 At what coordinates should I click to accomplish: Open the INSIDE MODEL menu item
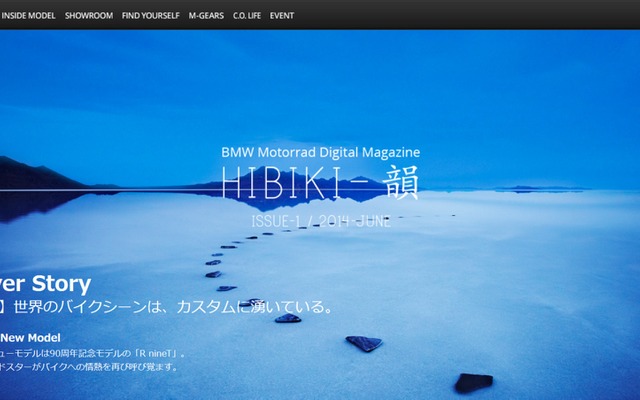[28, 16]
